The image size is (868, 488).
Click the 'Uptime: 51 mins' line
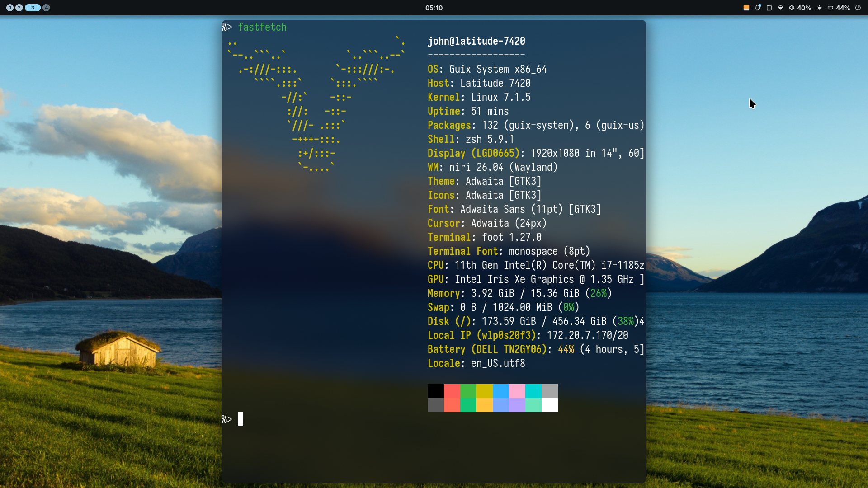click(x=468, y=111)
